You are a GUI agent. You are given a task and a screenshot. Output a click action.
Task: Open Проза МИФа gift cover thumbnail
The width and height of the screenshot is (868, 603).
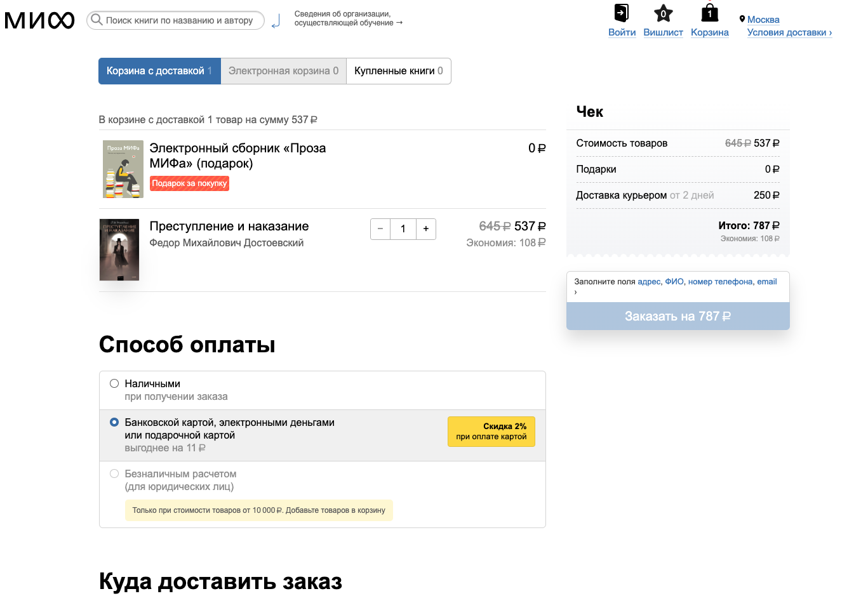click(x=123, y=169)
